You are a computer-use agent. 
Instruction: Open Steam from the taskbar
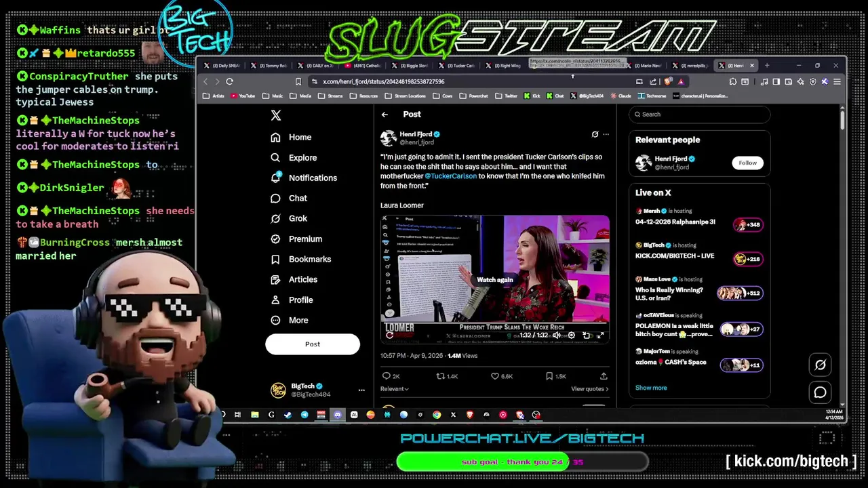coord(288,415)
